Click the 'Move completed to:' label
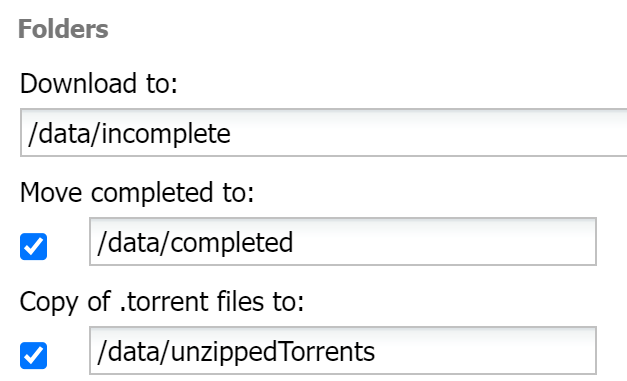627x381 pixels. [137, 192]
